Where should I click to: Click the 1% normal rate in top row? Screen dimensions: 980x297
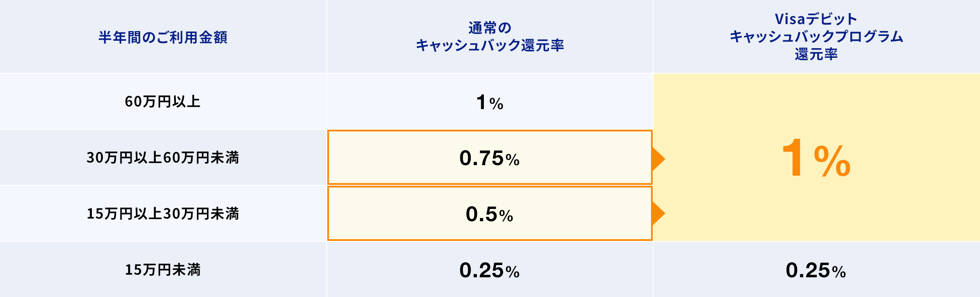490,103
